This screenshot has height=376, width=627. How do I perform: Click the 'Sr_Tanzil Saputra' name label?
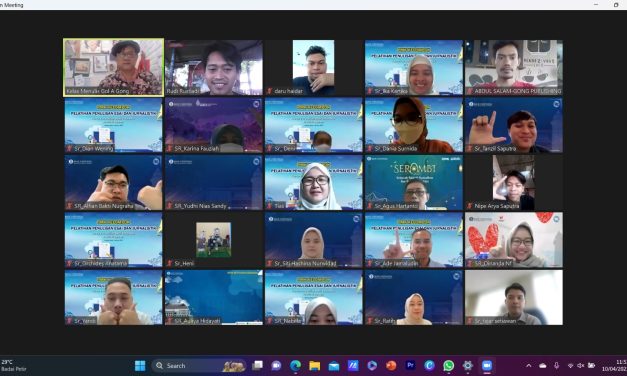[x=495, y=148]
